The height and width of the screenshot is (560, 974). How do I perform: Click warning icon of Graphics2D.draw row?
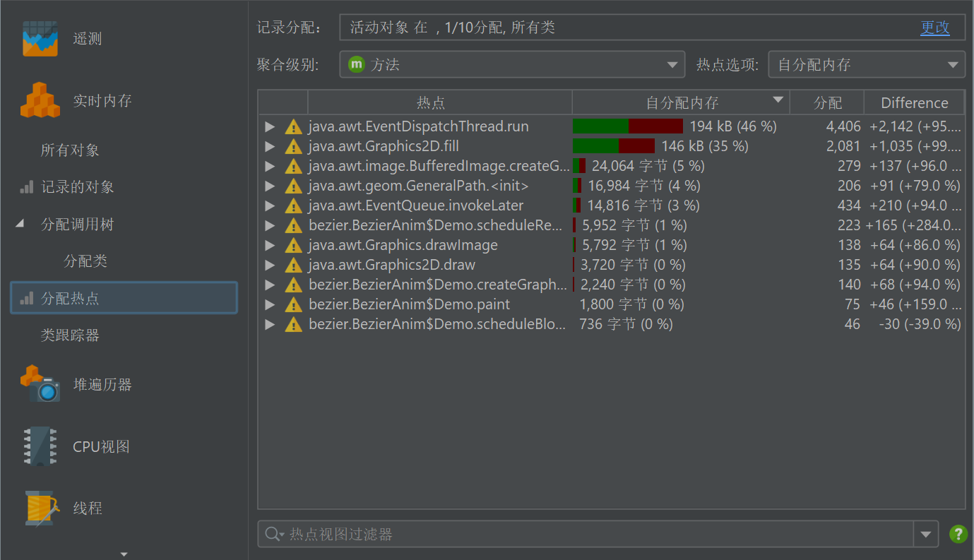[292, 266]
